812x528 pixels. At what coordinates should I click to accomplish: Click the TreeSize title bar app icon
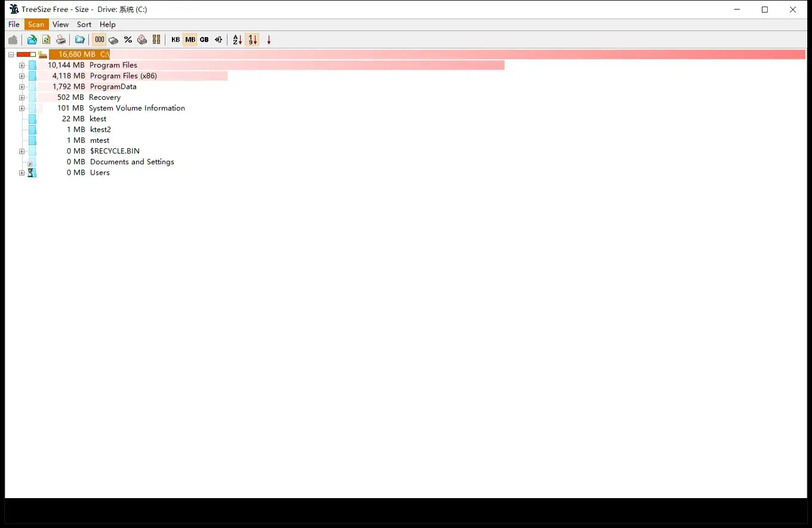(x=14, y=9)
